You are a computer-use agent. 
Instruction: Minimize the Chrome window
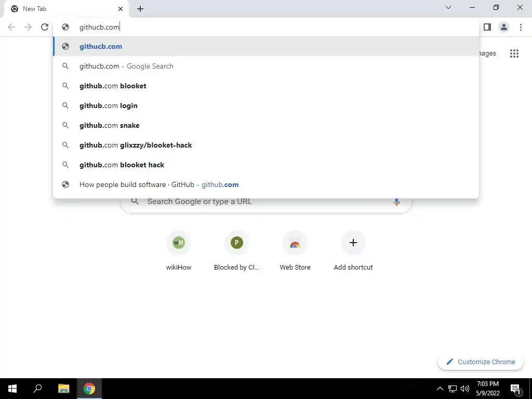(472, 7)
